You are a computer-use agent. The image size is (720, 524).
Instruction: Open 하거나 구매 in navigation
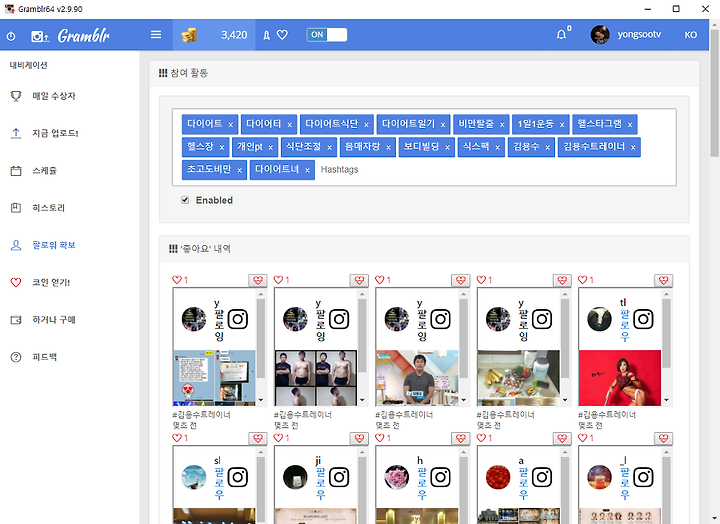coord(54,319)
